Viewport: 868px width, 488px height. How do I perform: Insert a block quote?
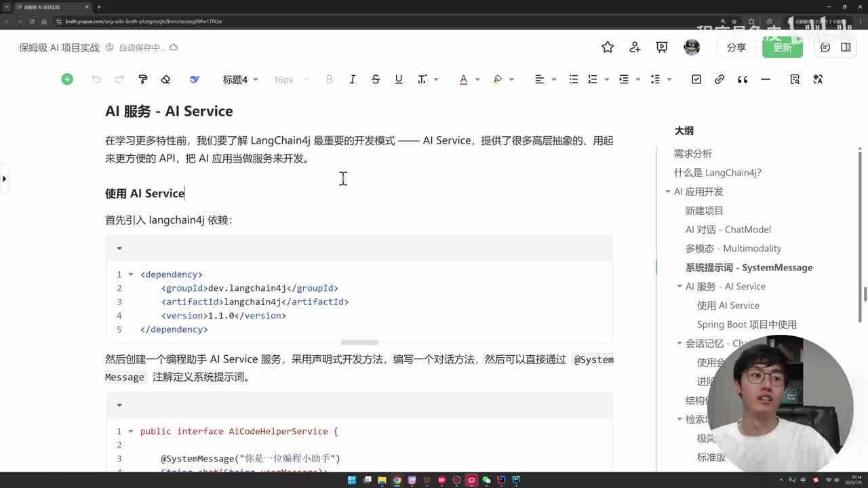743,79
